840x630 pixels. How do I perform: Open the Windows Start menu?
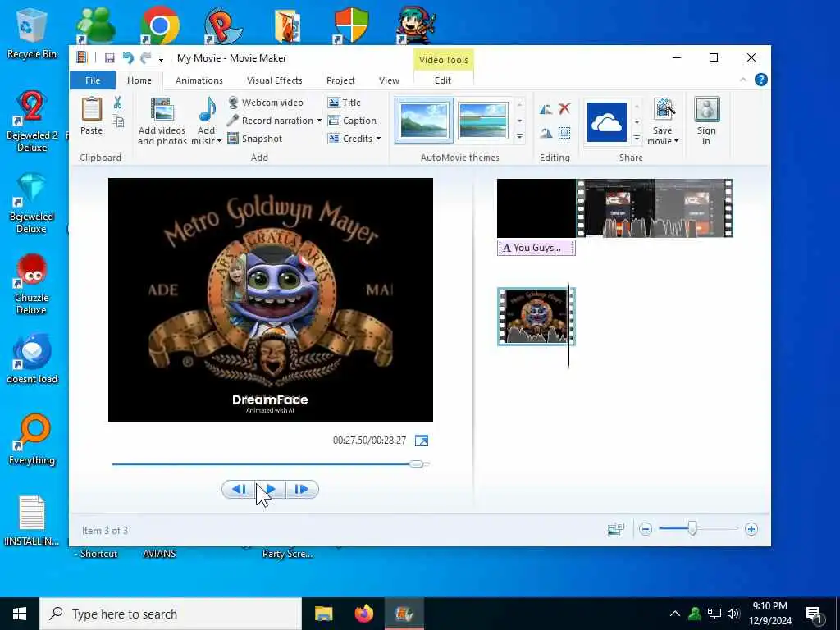(x=20, y=614)
